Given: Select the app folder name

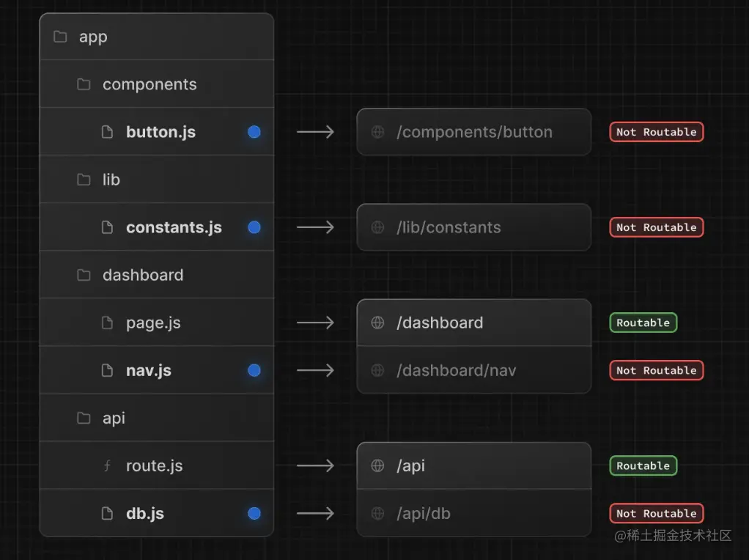Looking at the screenshot, I should click(x=93, y=37).
